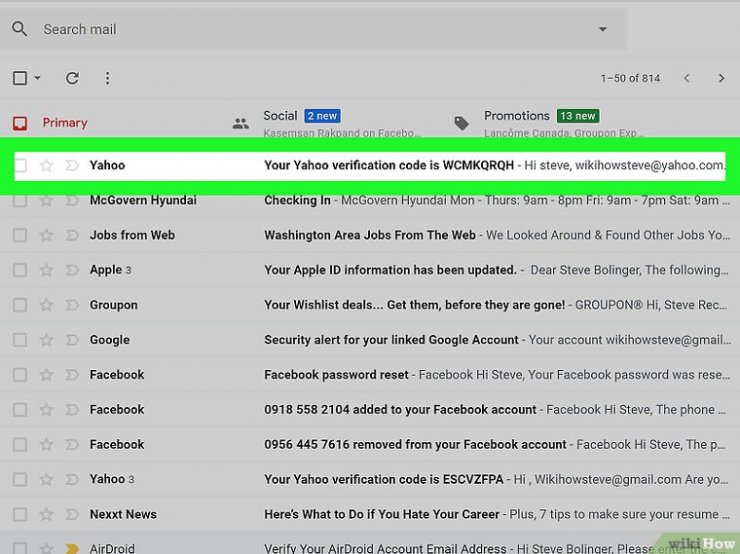The width and height of the screenshot is (740, 554).
Task: Star the Yahoo ESCVZFPA verification email
Action: [46, 479]
